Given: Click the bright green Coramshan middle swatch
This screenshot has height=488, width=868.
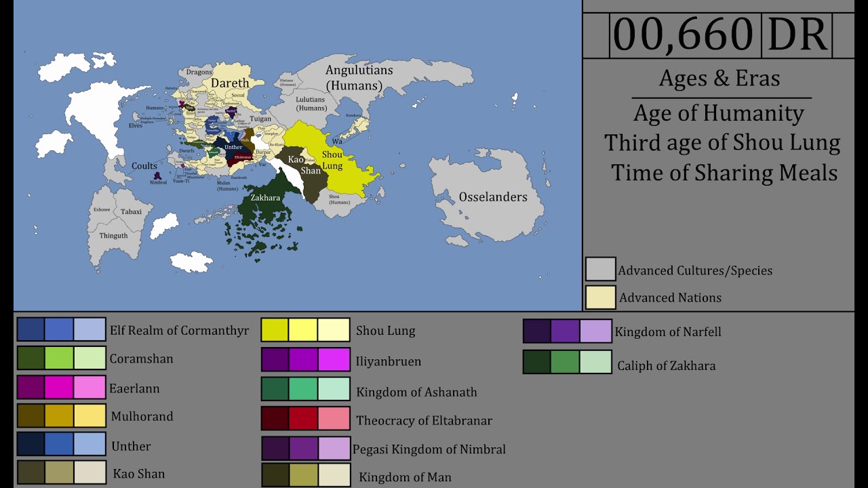Looking at the screenshot, I should point(60,358).
